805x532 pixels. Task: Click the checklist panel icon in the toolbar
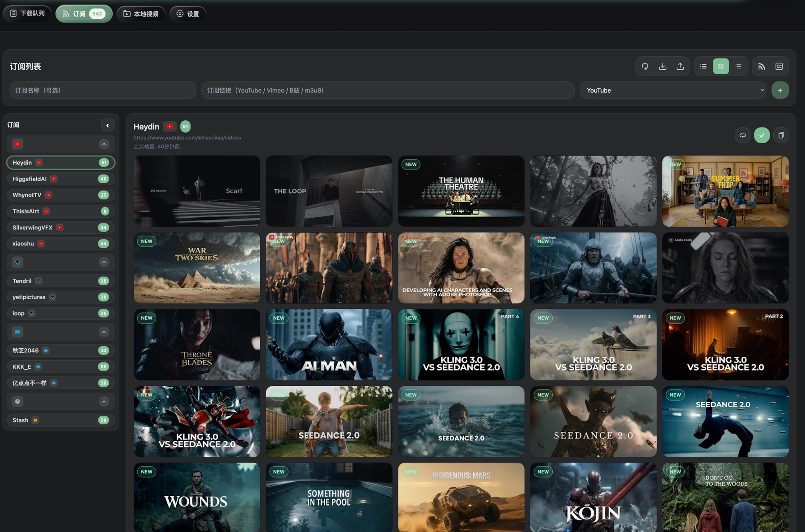[779, 67]
